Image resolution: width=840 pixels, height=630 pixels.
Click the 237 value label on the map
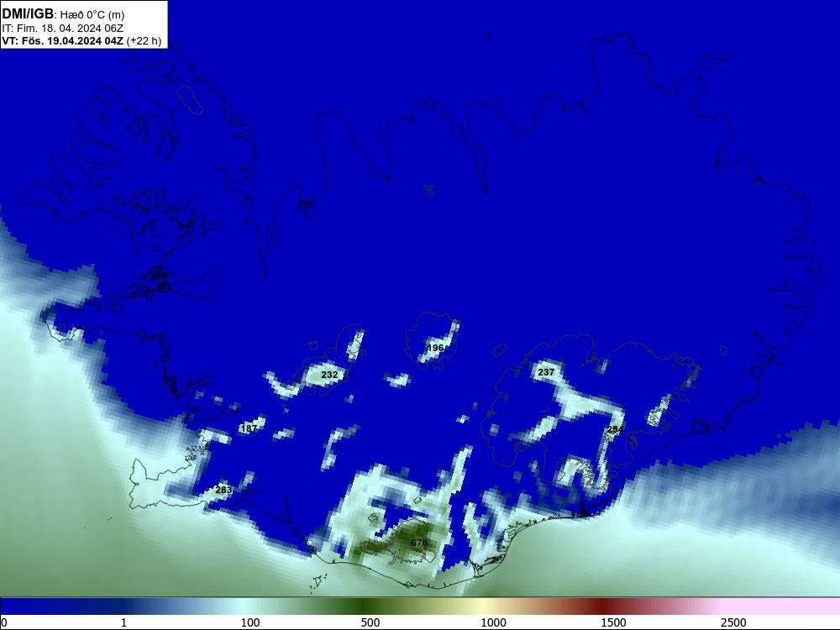click(x=546, y=372)
